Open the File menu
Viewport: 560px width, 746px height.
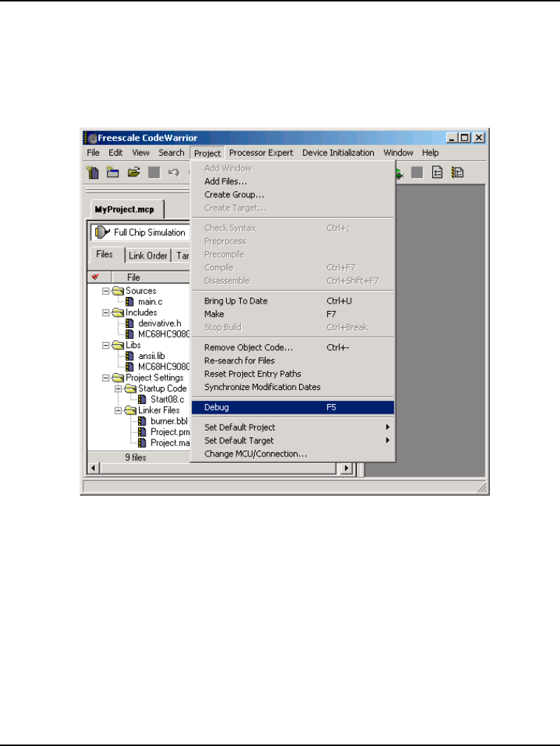tap(93, 153)
